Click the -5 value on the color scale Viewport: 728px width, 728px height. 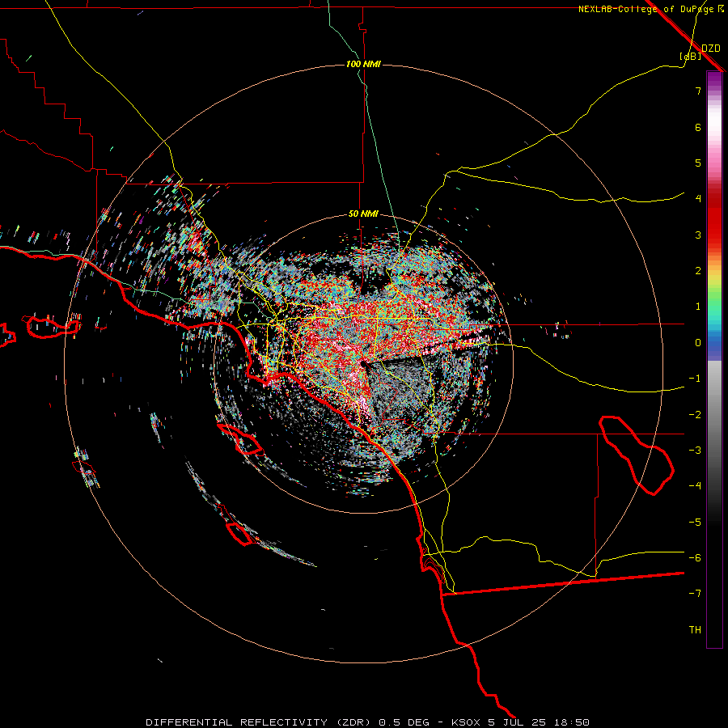click(695, 523)
